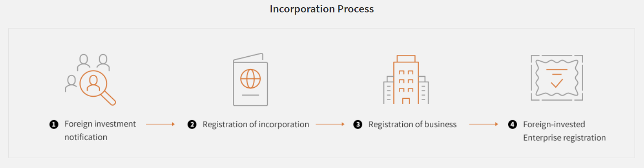Select Registration of incorporation label
Image resolution: width=644 pixels, height=168 pixels.
pyautogui.click(x=256, y=125)
